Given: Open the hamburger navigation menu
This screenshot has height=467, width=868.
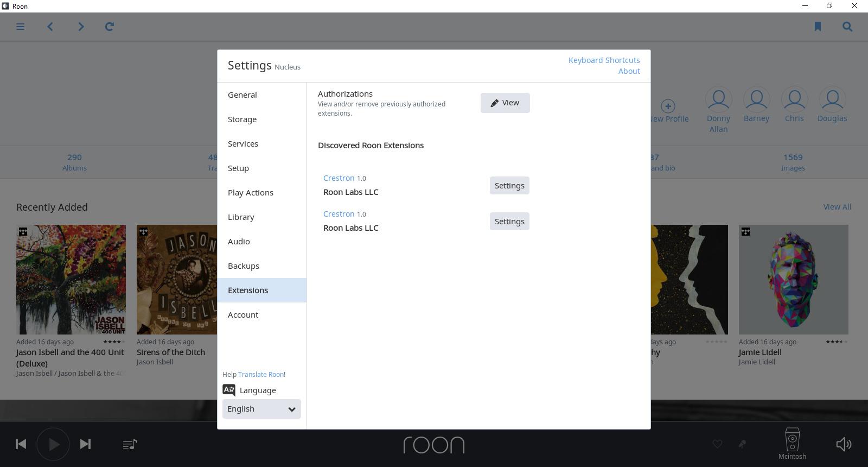Looking at the screenshot, I should tap(21, 27).
